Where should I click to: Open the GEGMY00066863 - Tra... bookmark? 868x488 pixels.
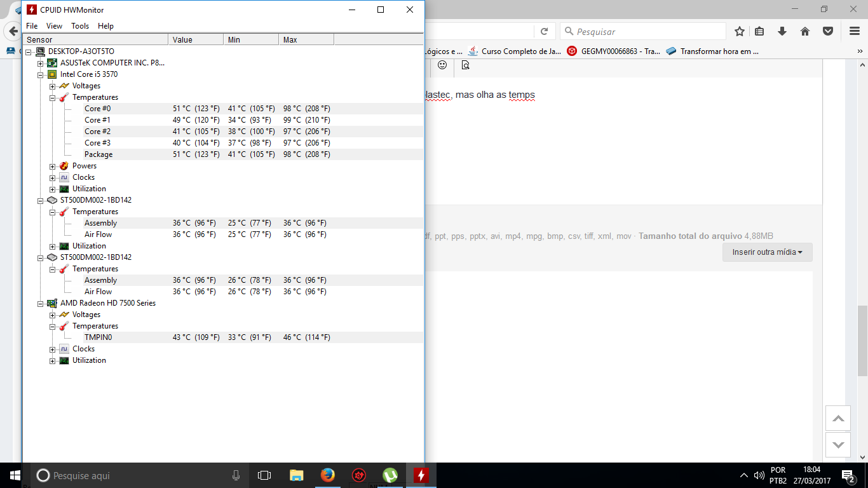point(613,51)
